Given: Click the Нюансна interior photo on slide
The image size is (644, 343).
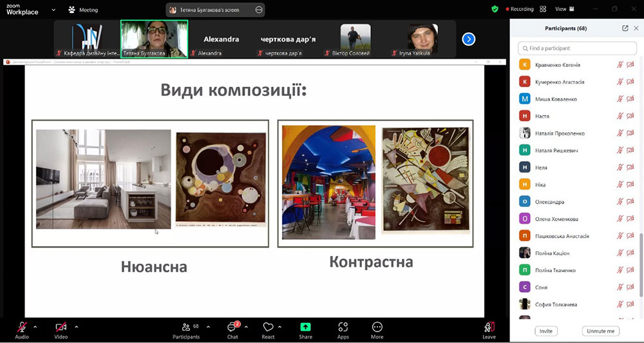Looking at the screenshot, I should pos(104,179).
